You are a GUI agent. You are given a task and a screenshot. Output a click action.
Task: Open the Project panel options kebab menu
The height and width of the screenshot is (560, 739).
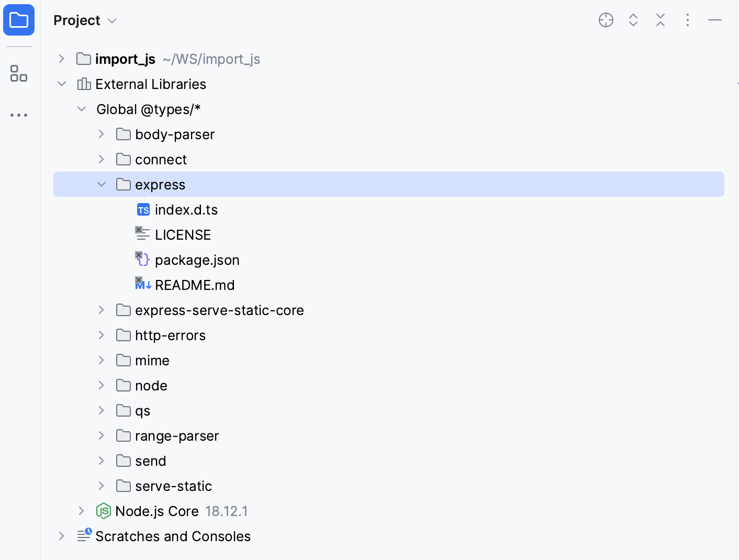[687, 20]
